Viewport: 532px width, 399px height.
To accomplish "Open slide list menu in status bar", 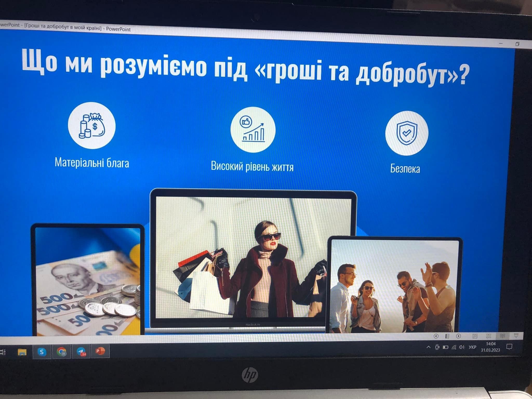I will point(447,336).
